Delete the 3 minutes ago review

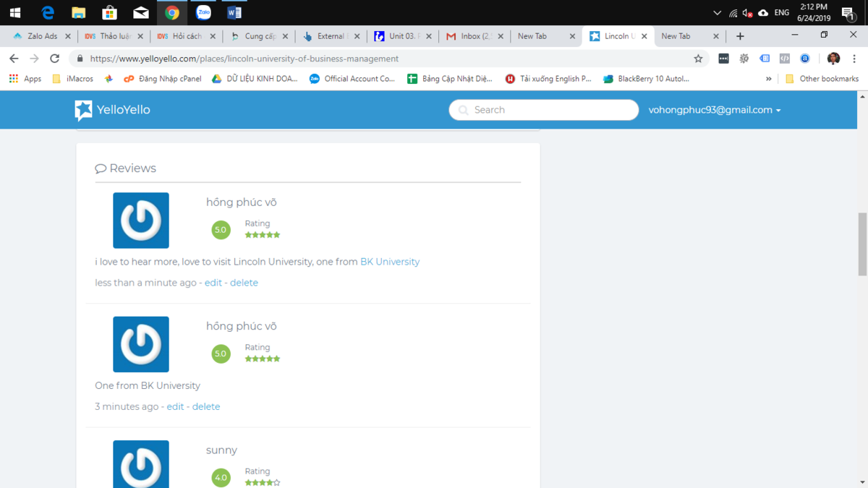pos(206,406)
